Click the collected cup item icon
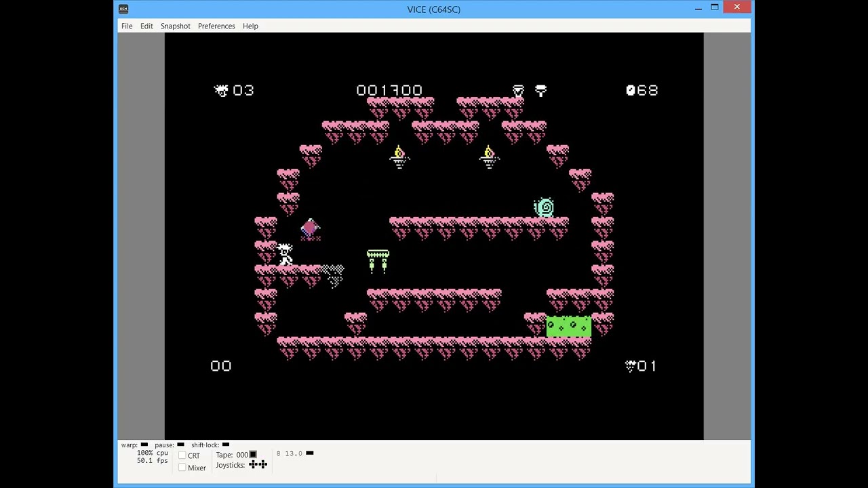The width and height of the screenshot is (868, 488). click(x=518, y=90)
